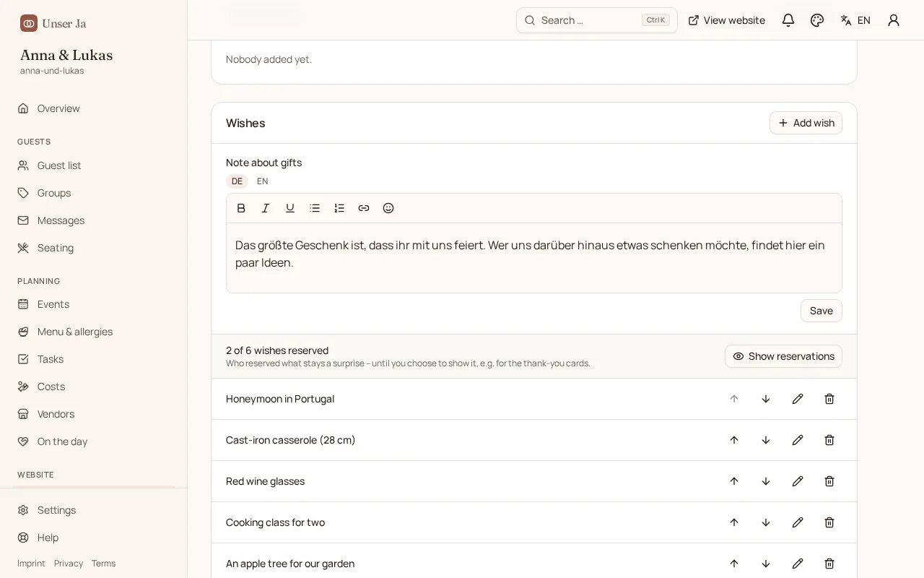Open the Privacy link

coord(69,564)
